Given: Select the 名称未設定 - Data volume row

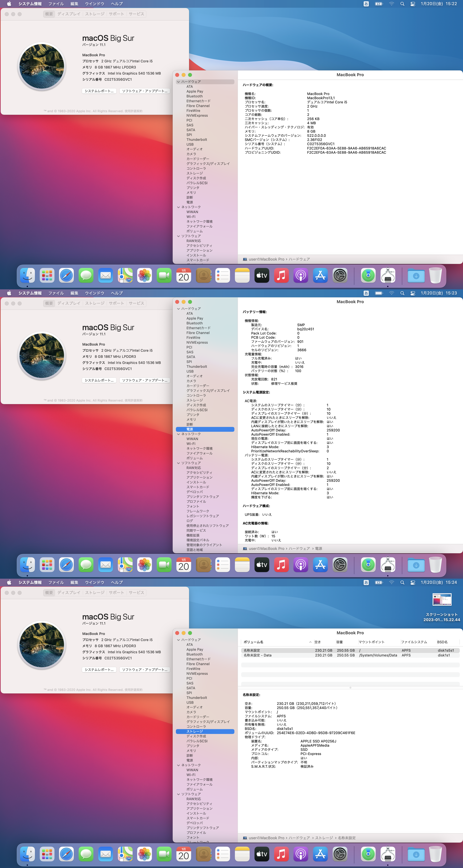Looking at the screenshot, I should coord(350,655).
